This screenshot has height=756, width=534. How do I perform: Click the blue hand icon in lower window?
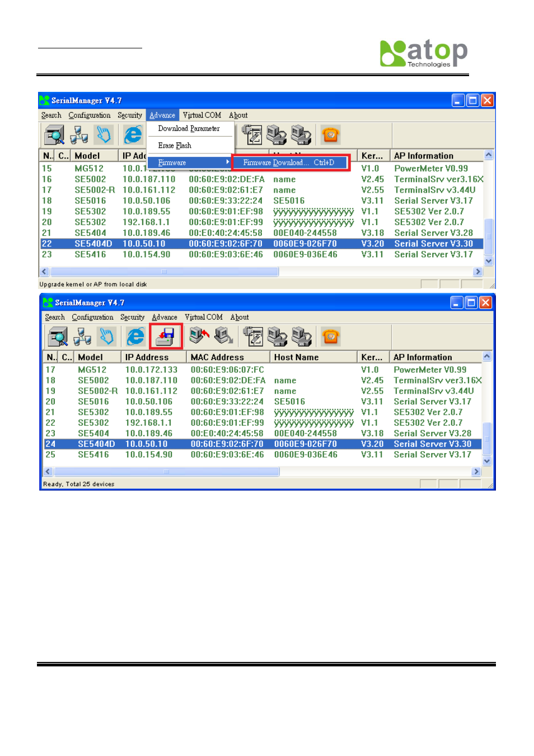click(106, 337)
